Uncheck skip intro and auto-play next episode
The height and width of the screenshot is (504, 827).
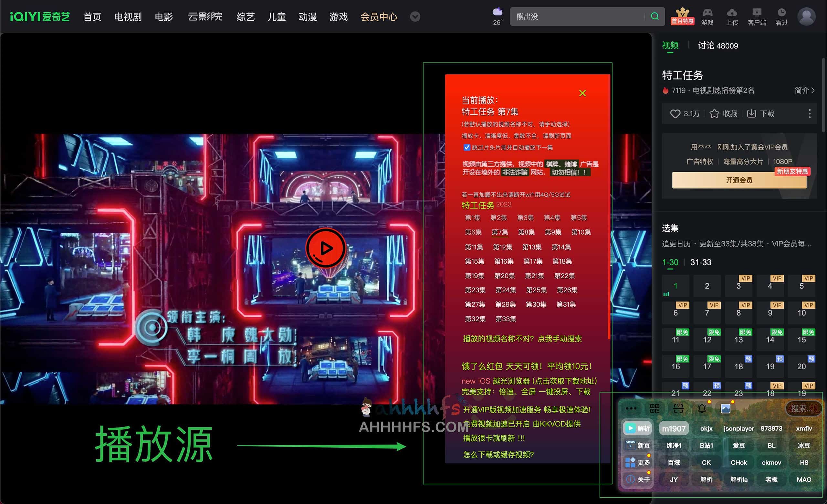pyautogui.click(x=467, y=147)
